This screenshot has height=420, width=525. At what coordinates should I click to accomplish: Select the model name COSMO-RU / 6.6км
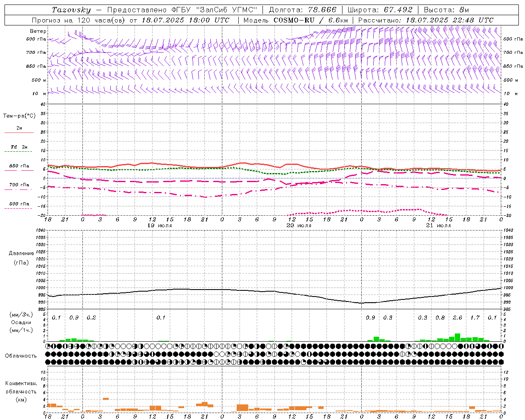pyautogui.click(x=310, y=20)
